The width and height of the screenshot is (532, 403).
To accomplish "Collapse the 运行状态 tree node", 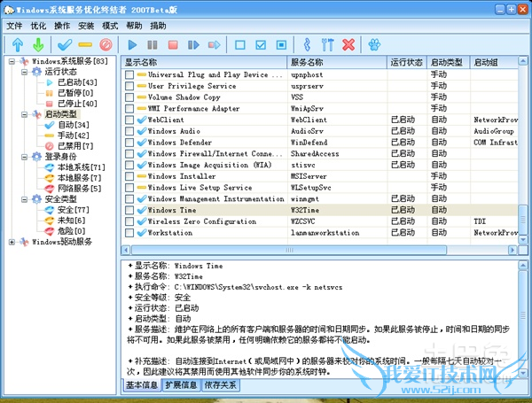I will (25, 72).
